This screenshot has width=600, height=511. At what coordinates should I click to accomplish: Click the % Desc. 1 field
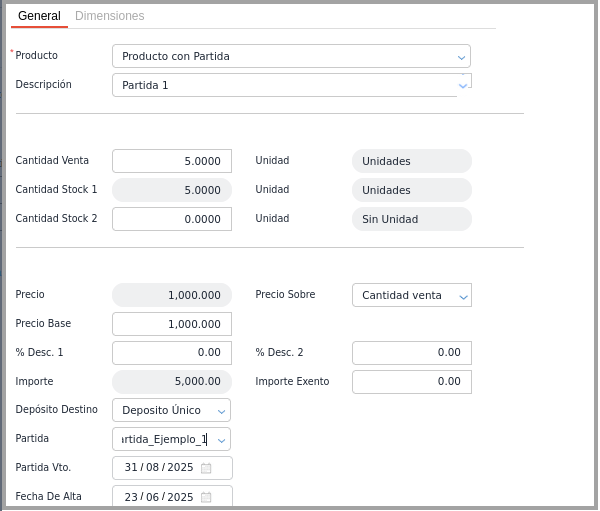(x=171, y=353)
